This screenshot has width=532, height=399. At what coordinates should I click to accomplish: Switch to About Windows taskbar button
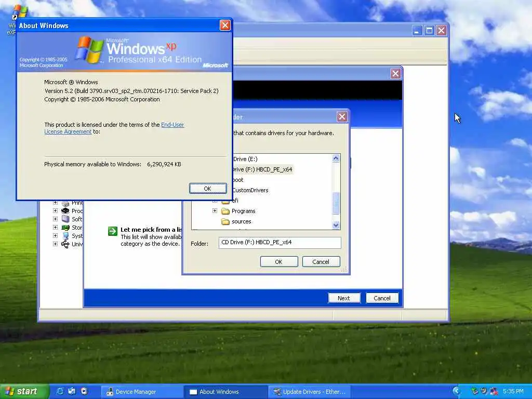point(225,392)
